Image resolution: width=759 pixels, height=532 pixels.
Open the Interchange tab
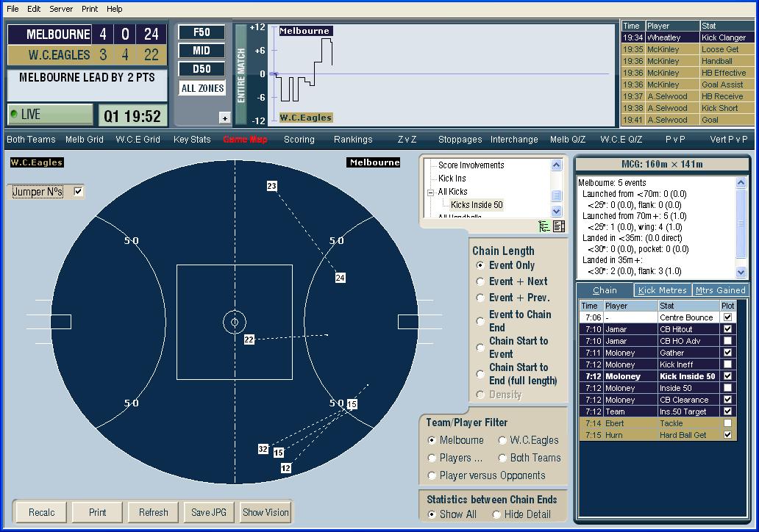tap(514, 140)
